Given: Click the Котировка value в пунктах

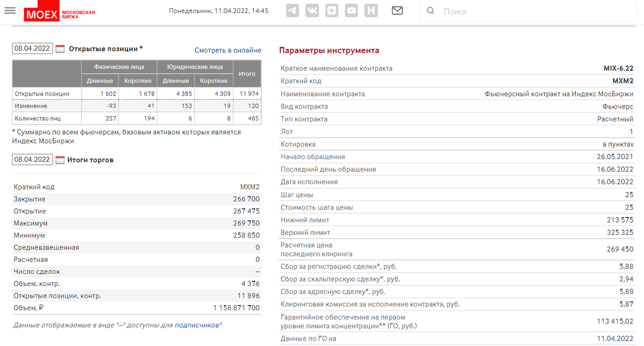Looking at the screenshot, I should click(x=618, y=144).
